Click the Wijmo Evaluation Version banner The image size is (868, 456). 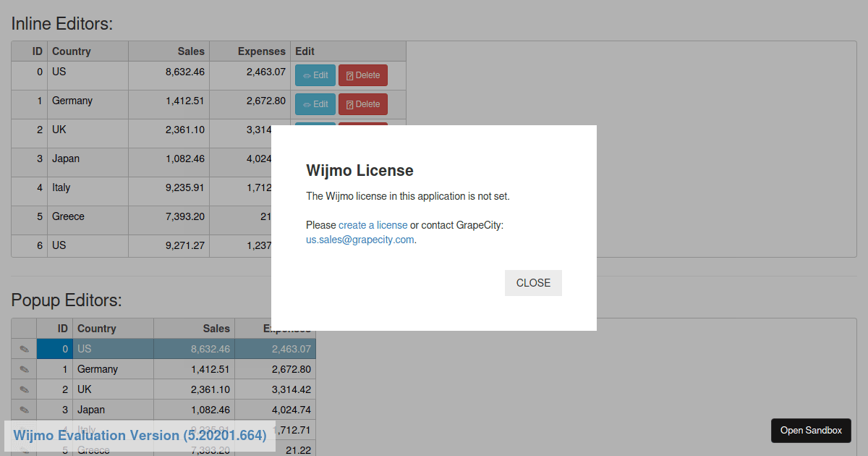pos(140,436)
